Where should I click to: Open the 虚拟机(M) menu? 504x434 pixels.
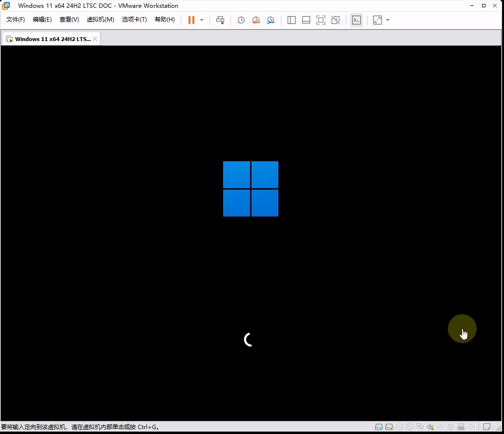coord(100,20)
